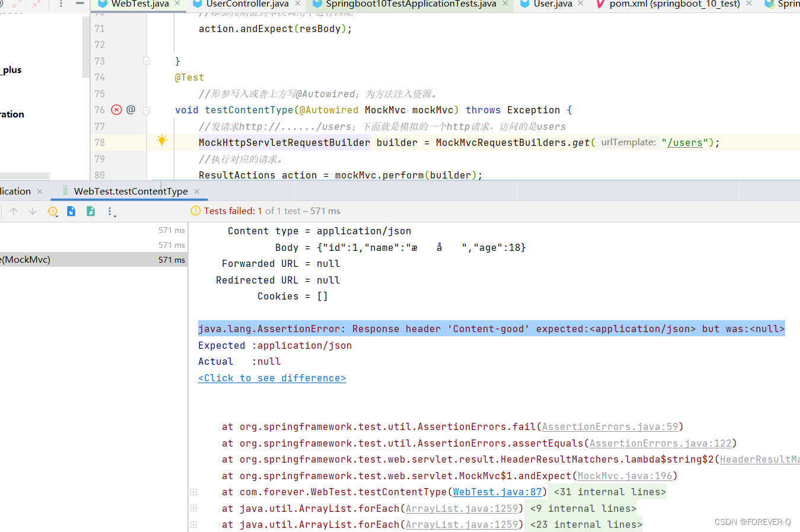Click the 'Cookies = []' output line
This screenshot has height=532, width=800.
292,297
